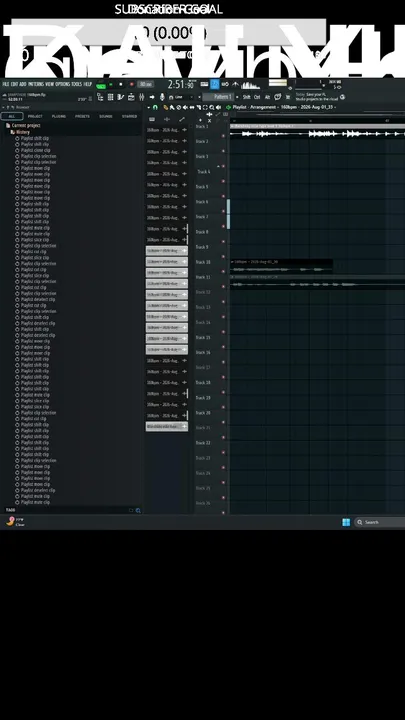Select the playlist dashed-box Select tool
The image size is (405, 720).
(x=205, y=107)
